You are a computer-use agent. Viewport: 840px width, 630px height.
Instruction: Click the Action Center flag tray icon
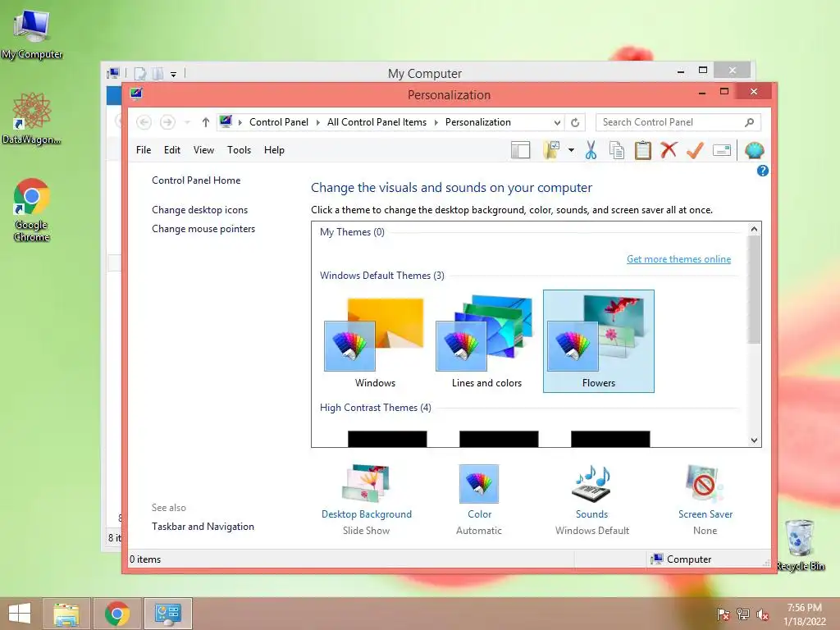pos(724,614)
